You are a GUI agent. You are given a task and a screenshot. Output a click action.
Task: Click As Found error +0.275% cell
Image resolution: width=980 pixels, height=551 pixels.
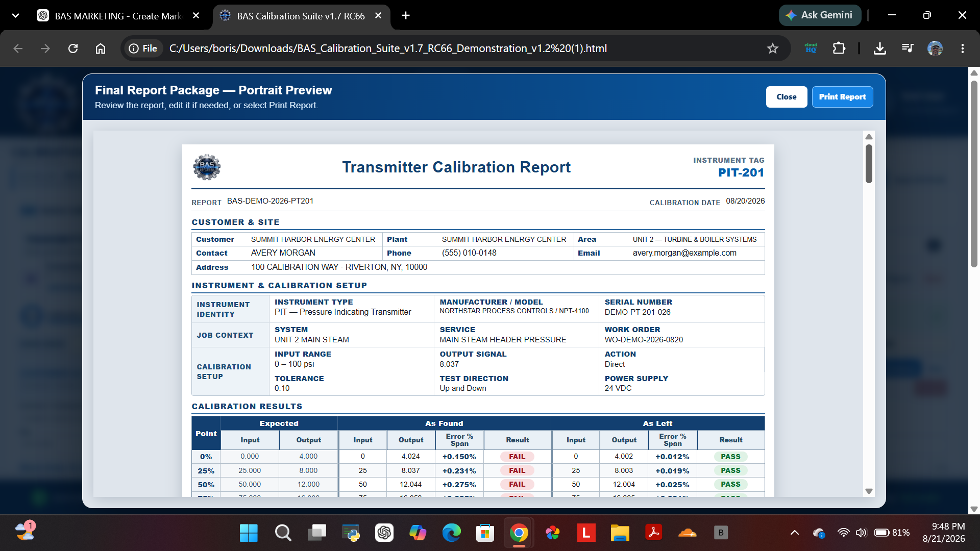coord(459,485)
